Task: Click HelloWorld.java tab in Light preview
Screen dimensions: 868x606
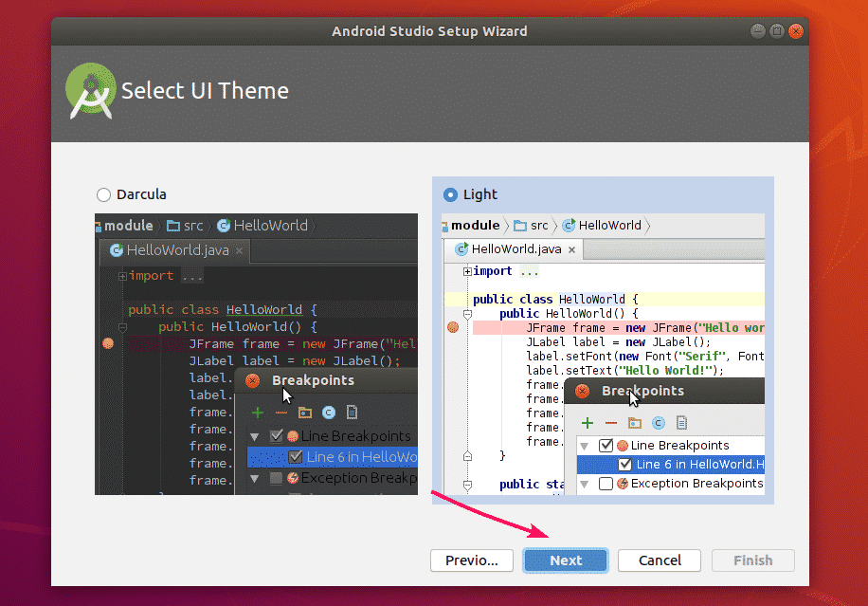Action: [515, 249]
